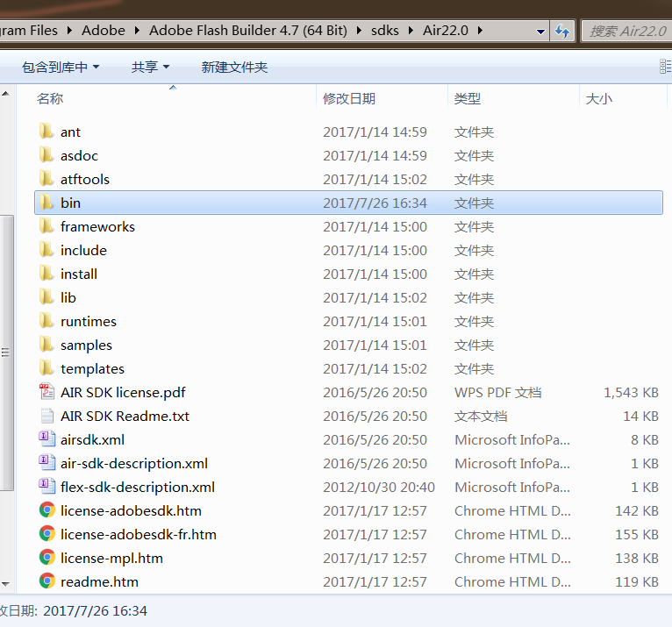Click the Chrome icon for license-mpl.htm
Screen dimensions: 672x627
[x=47, y=558]
